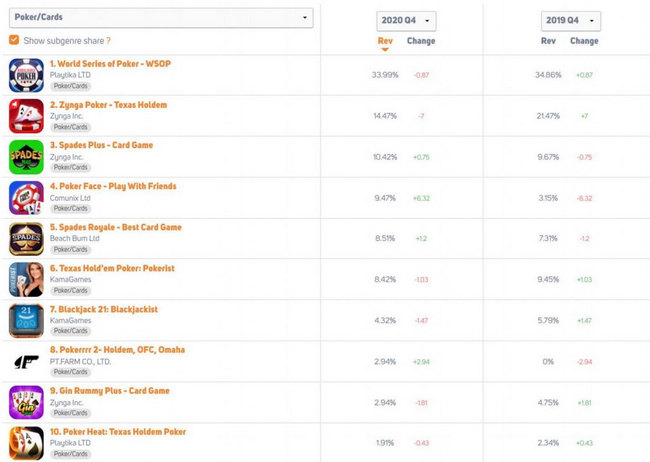Viewport: 650px width, 462px height.
Task: Click the sort arrow under 2020 Q4 Rev
Action: tap(385, 49)
